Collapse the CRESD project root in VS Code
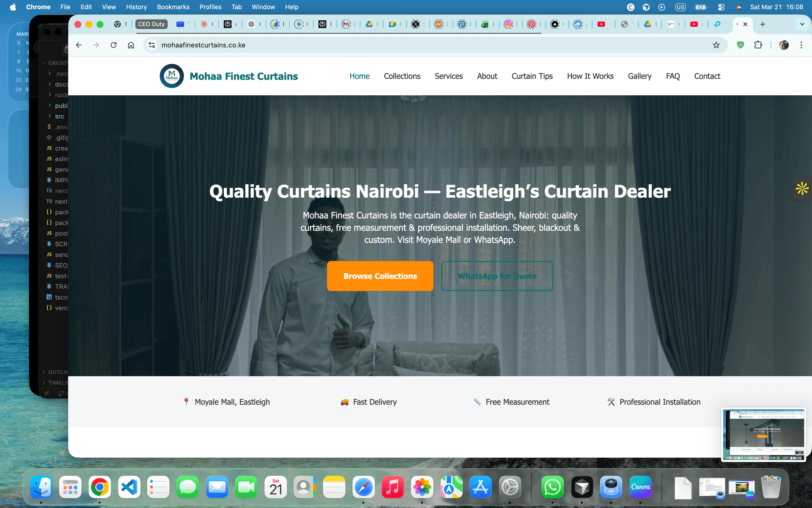812x508 pixels. (55, 63)
